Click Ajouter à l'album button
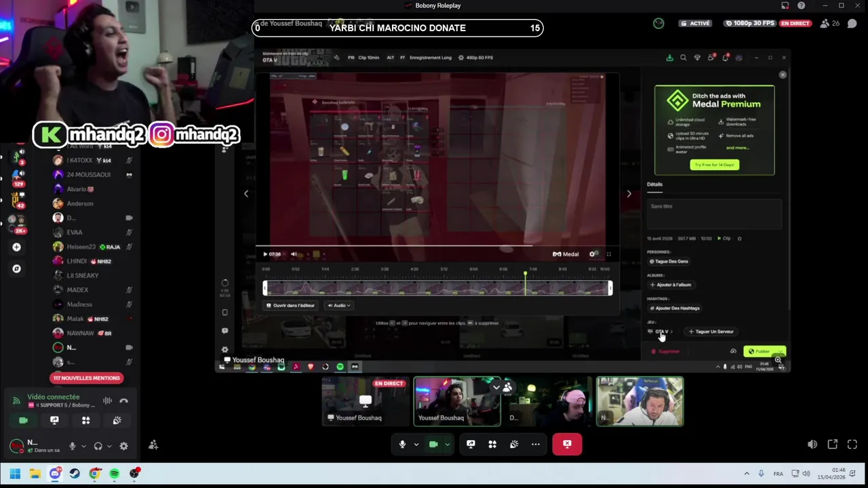Image resolution: width=868 pixels, height=488 pixels. [x=671, y=285]
